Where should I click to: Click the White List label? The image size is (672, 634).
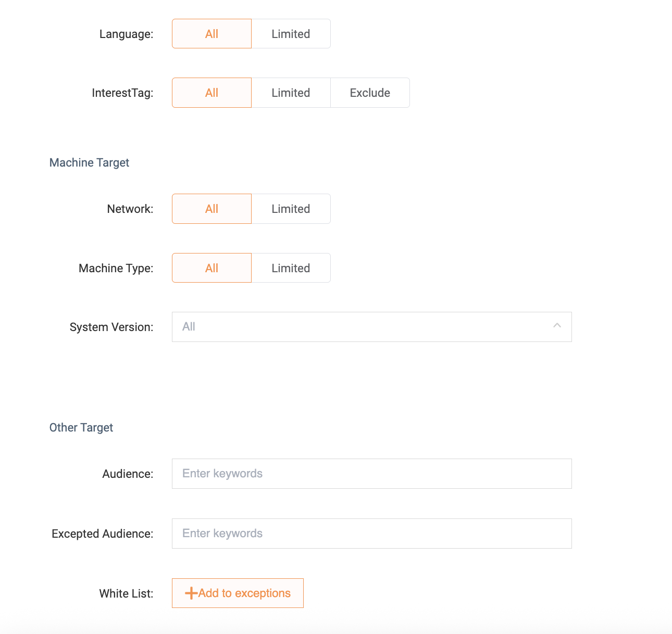pyautogui.click(x=126, y=594)
